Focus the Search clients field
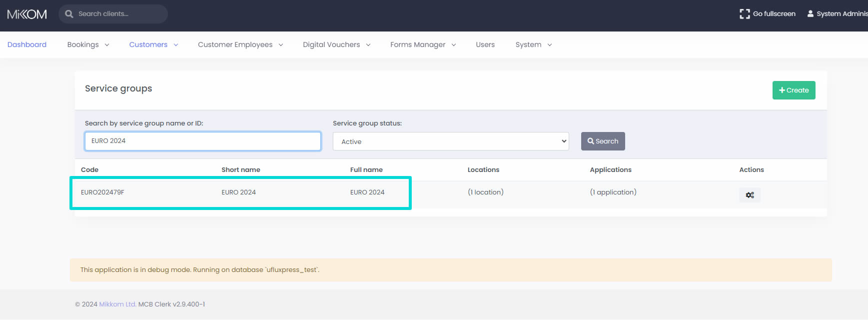Screen dimensions: 868x320 [120, 14]
